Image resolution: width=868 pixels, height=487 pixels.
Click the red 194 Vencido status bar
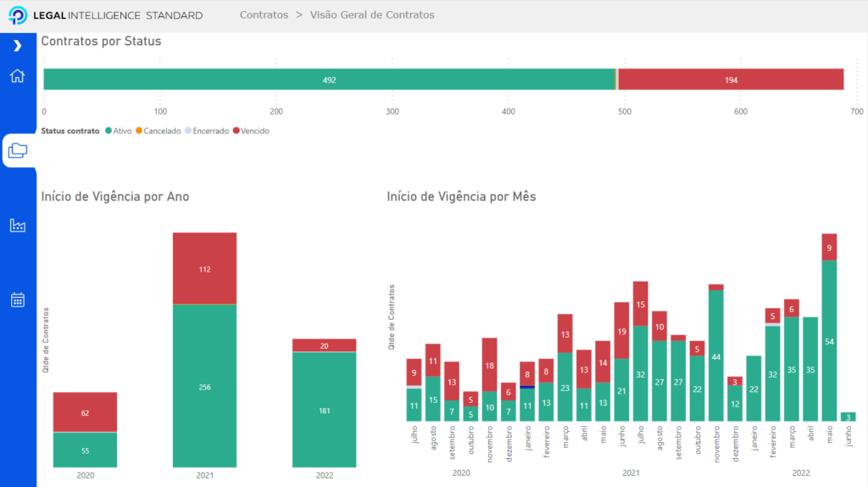click(x=731, y=80)
